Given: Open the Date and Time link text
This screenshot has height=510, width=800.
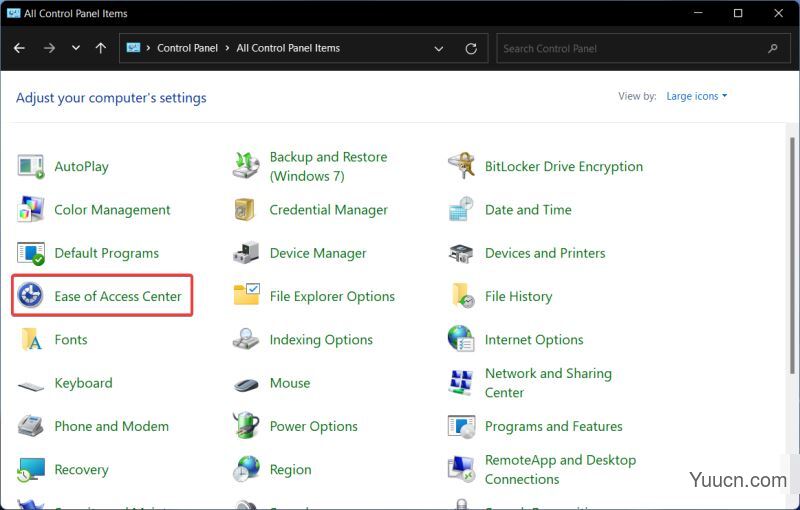Looking at the screenshot, I should click(528, 210).
